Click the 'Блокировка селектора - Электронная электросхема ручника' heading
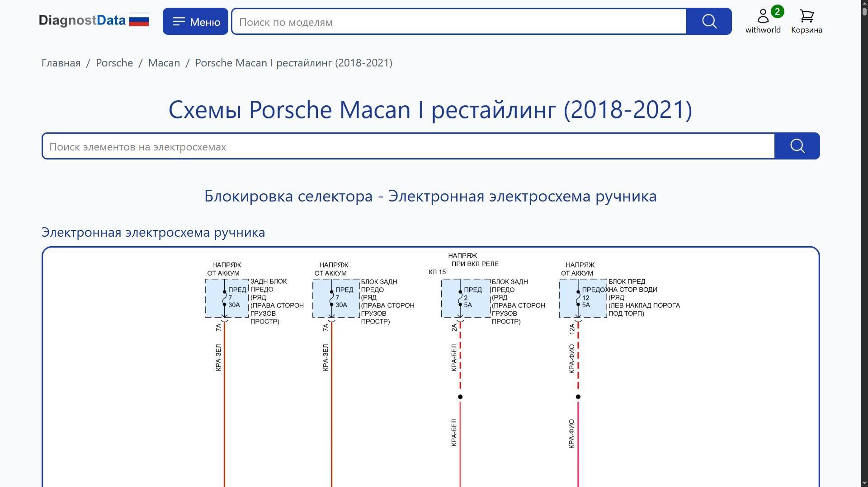Image resolution: width=868 pixels, height=487 pixels. coord(430,196)
